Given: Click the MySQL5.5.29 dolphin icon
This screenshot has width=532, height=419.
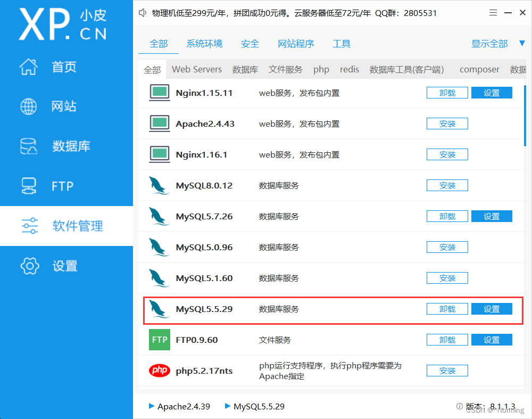Looking at the screenshot, I should (159, 309).
